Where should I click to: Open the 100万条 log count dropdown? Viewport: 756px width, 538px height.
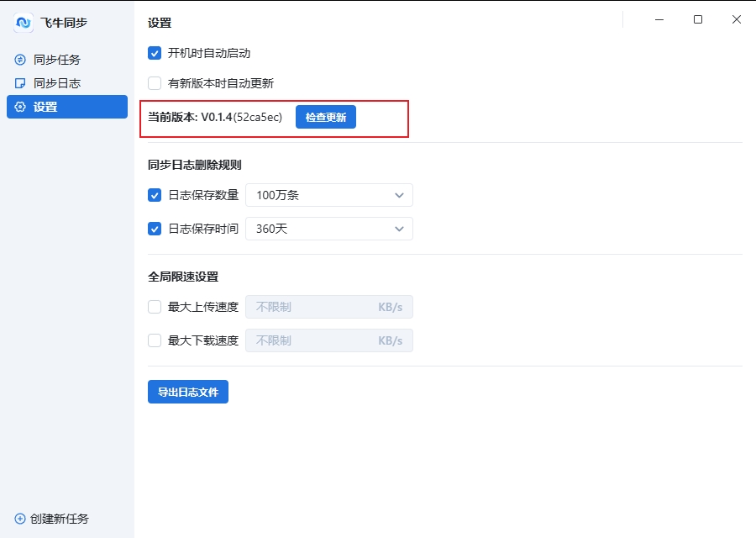[x=328, y=195]
